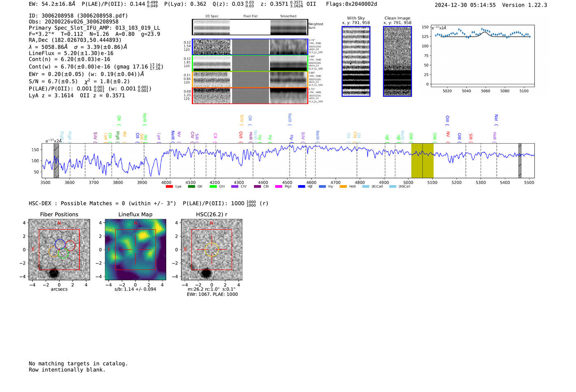Click the emission line profile plot
Image resolution: width=576 pixels, height=392 pixels.
482,56
